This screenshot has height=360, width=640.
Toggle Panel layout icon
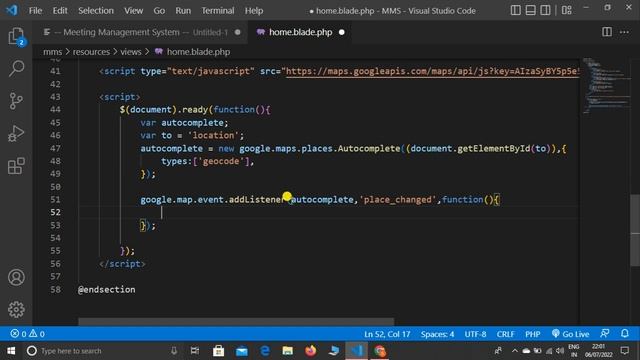530,10
